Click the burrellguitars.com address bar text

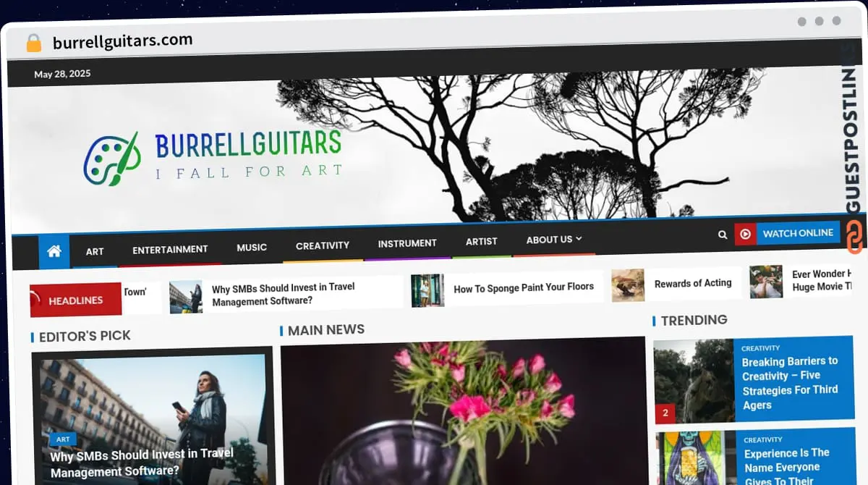coord(123,41)
